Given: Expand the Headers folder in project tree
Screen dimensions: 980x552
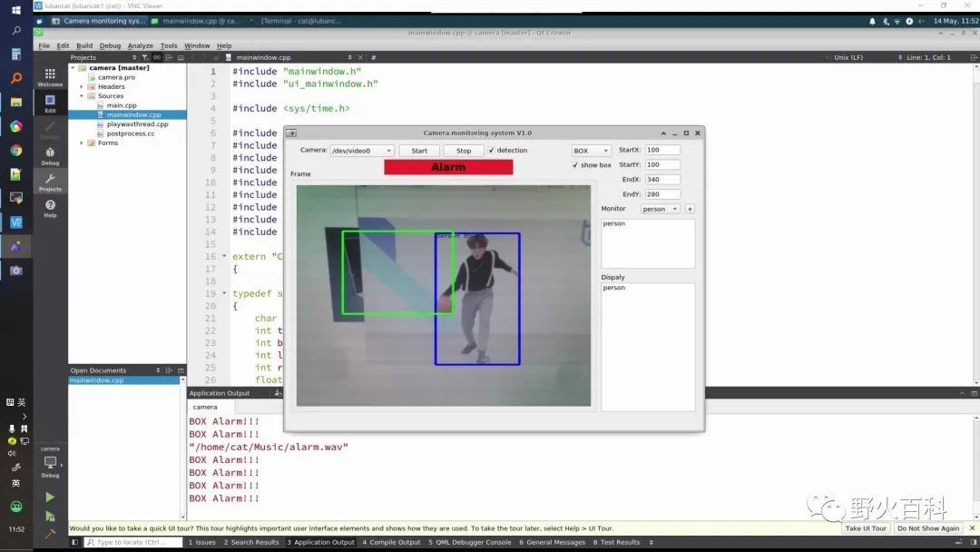Looking at the screenshot, I should [x=82, y=87].
